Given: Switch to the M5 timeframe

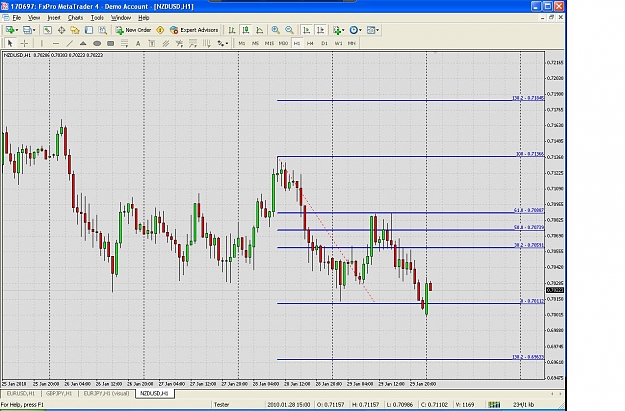Looking at the screenshot, I should [255, 43].
